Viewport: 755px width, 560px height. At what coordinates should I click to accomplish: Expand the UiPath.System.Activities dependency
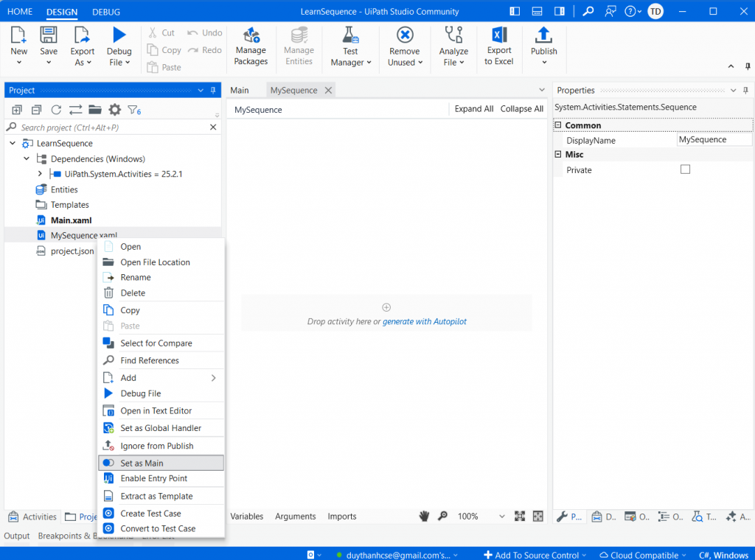coord(40,174)
